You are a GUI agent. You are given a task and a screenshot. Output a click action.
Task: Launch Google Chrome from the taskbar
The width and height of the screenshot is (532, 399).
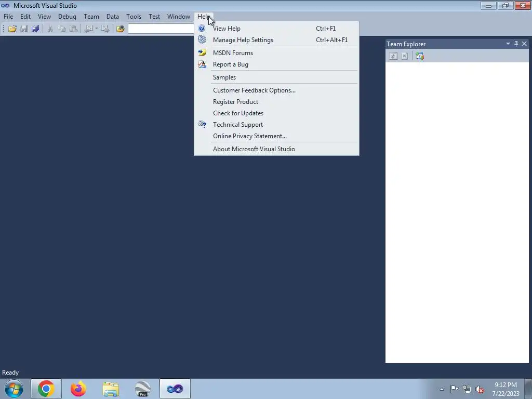[46, 389]
